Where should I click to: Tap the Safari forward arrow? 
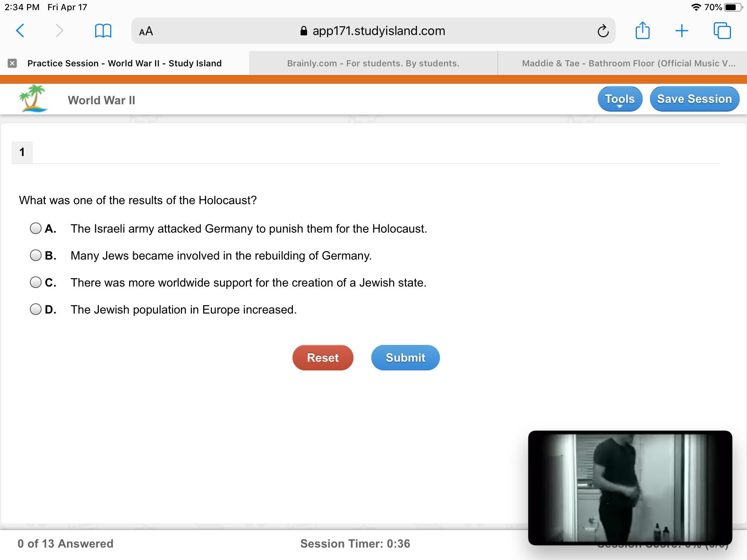(x=59, y=31)
